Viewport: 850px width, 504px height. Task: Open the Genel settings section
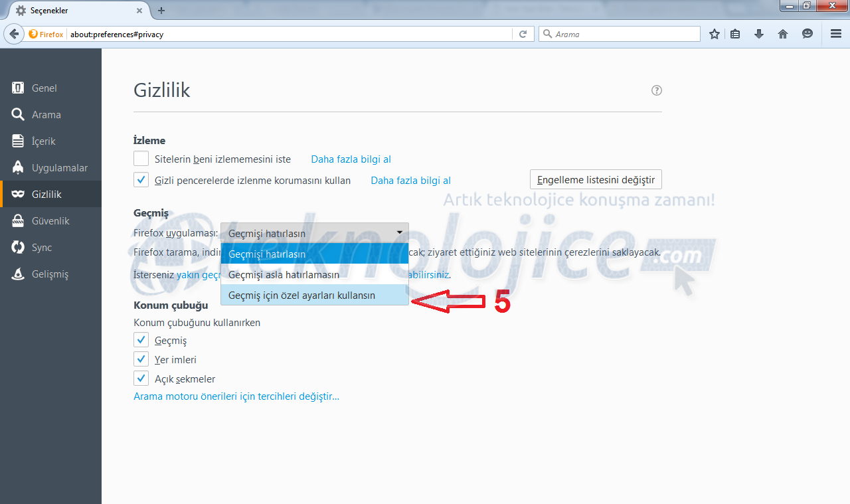50,88
